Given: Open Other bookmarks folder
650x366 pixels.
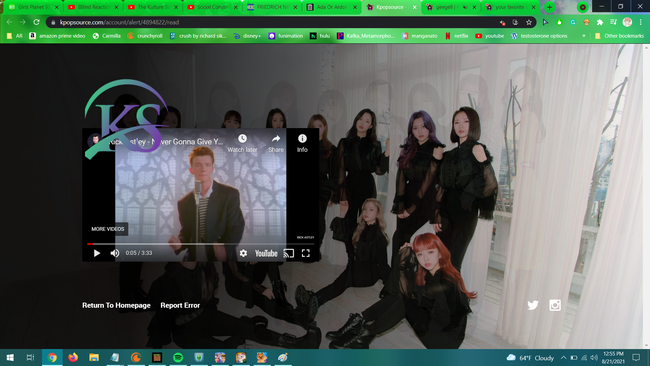Looking at the screenshot, I should point(619,36).
